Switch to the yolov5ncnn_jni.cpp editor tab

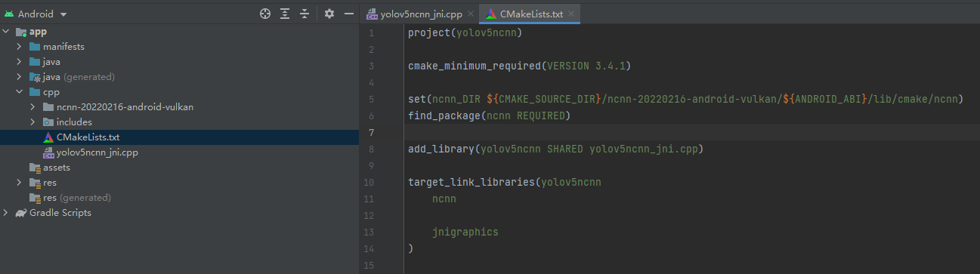[x=419, y=14]
